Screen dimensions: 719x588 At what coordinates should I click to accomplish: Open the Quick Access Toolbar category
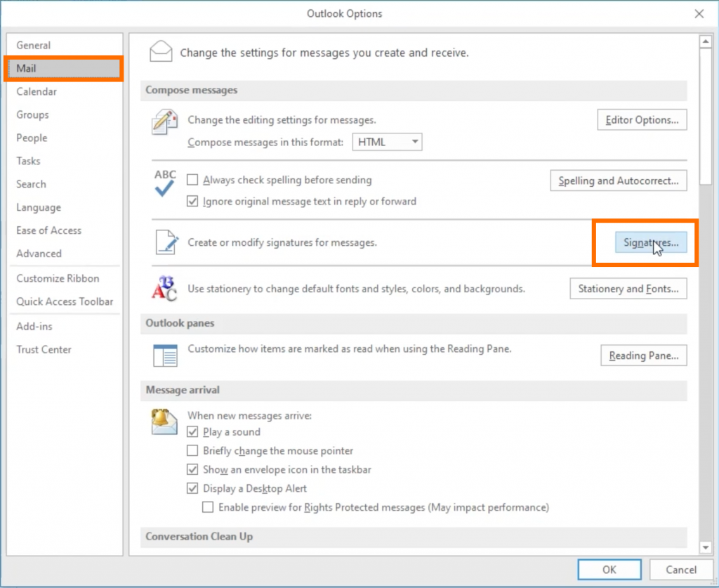65,302
